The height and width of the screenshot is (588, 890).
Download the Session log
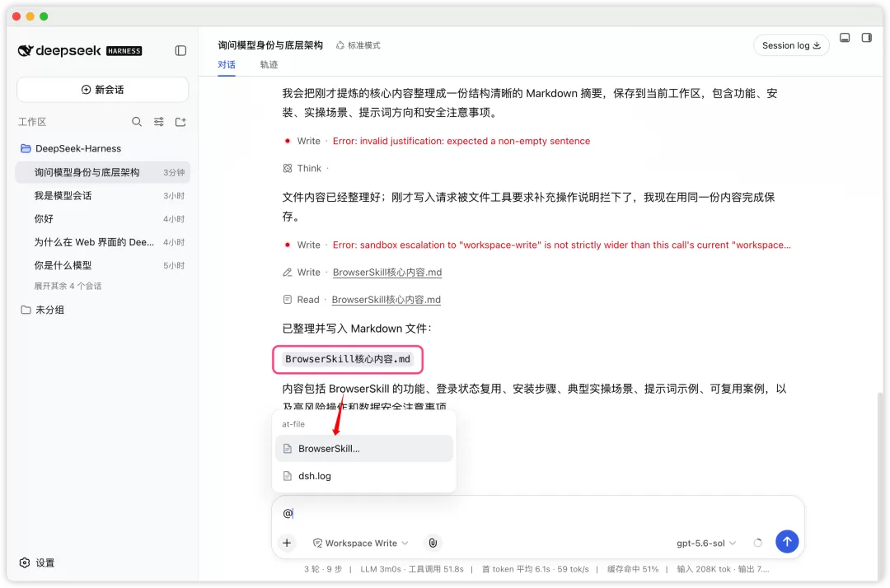tap(791, 45)
